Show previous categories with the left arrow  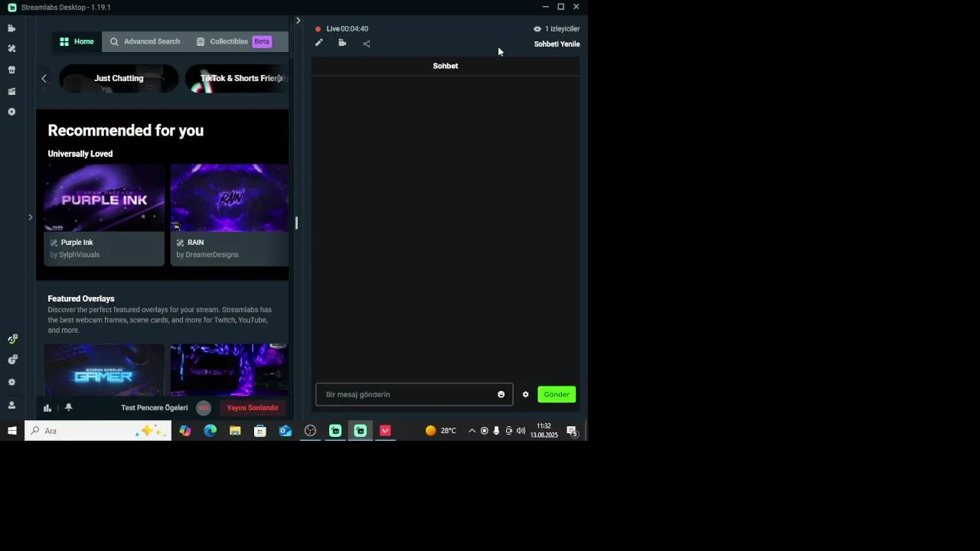click(44, 78)
